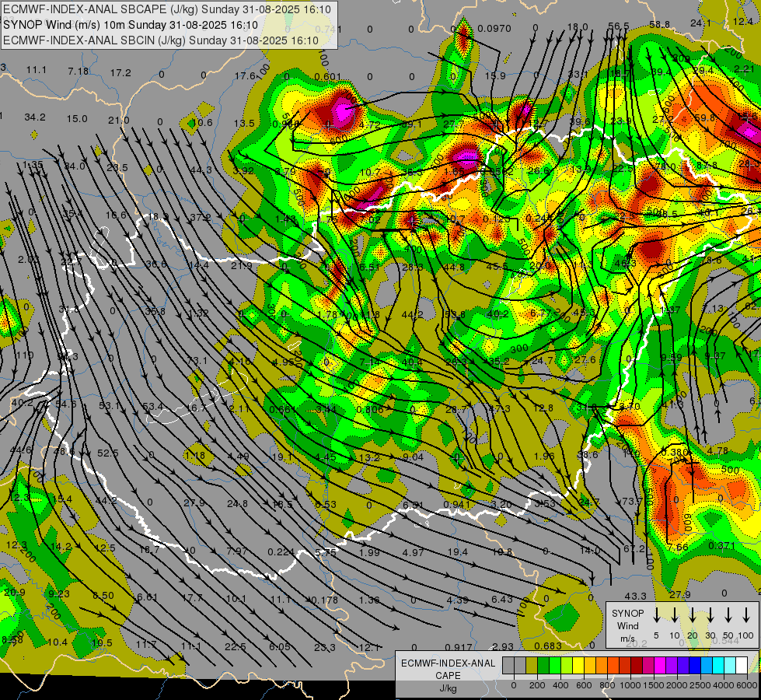Click the map value 23.3

tap(325, 648)
